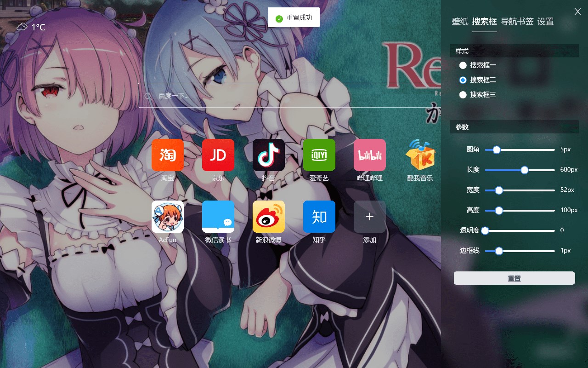Open the 淘宝 shortcut icon
This screenshot has width=588, height=368.
[168, 155]
